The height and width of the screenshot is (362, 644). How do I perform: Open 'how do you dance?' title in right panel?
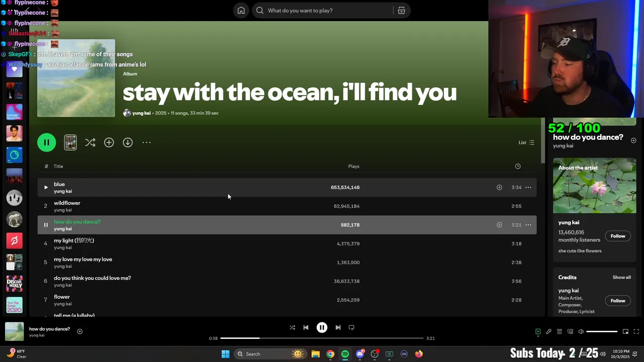[x=588, y=137]
